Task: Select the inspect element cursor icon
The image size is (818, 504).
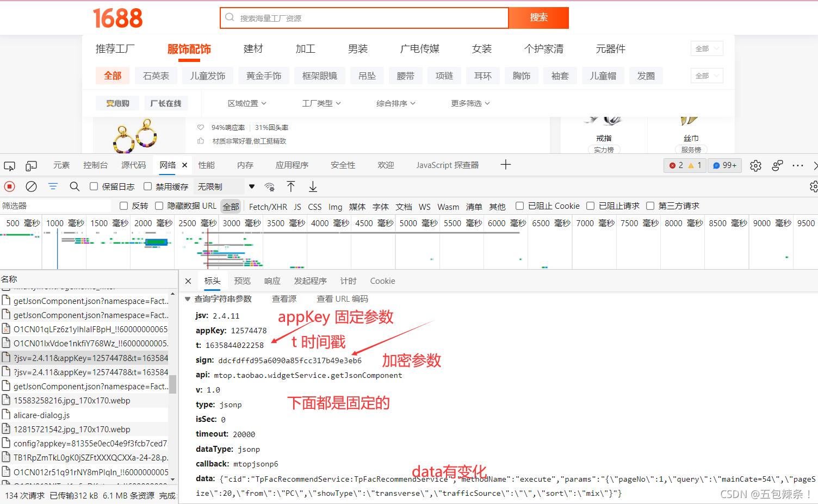Action: coord(9,165)
